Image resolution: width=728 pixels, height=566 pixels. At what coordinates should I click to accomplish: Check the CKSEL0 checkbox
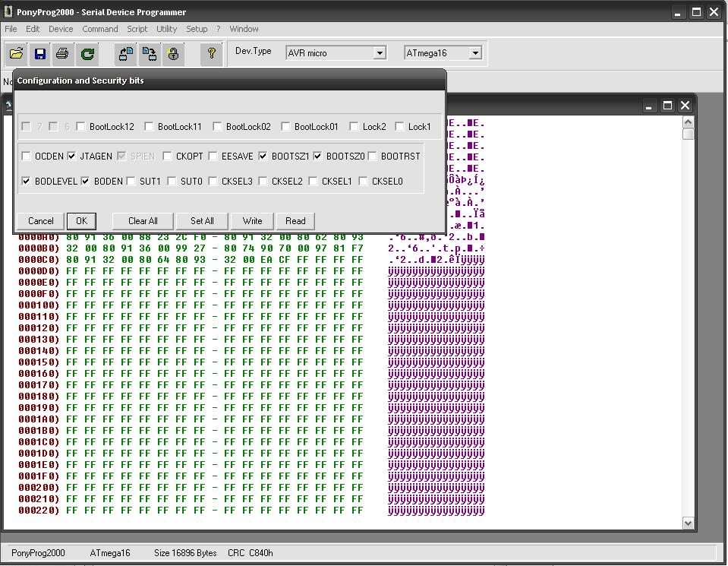tap(363, 182)
